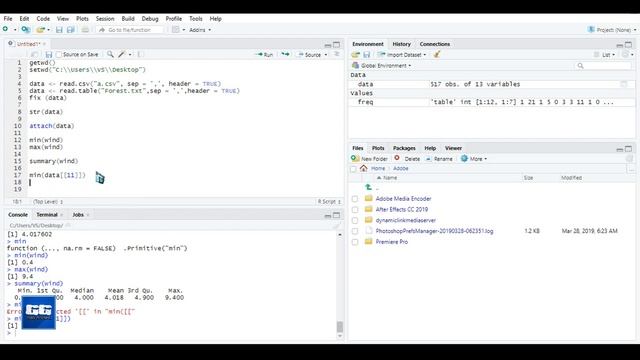640x360 pixels.
Task: Click the Run button
Action: 264,55
